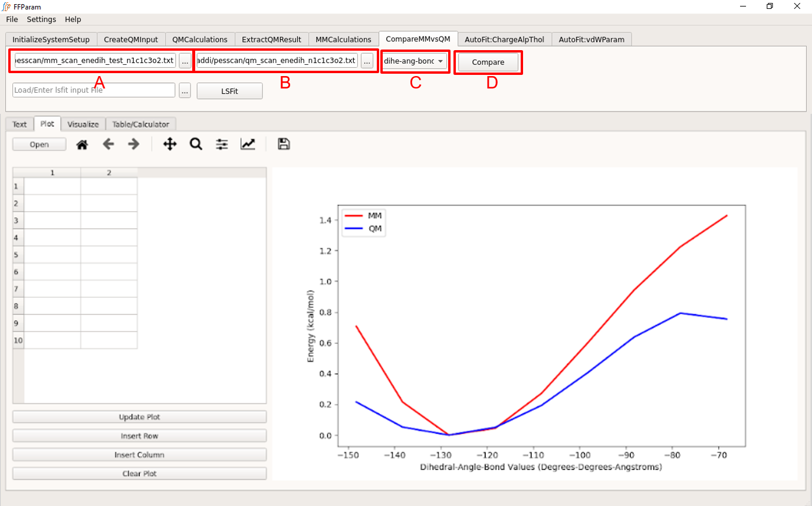This screenshot has width=812, height=506.
Task: Switch to MMCalculations tab
Action: pyautogui.click(x=343, y=40)
